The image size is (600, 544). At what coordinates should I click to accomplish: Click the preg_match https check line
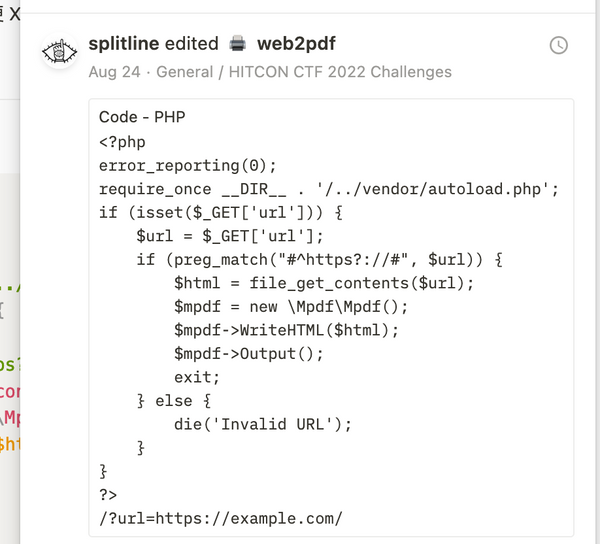pyautogui.click(x=320, y=259)
